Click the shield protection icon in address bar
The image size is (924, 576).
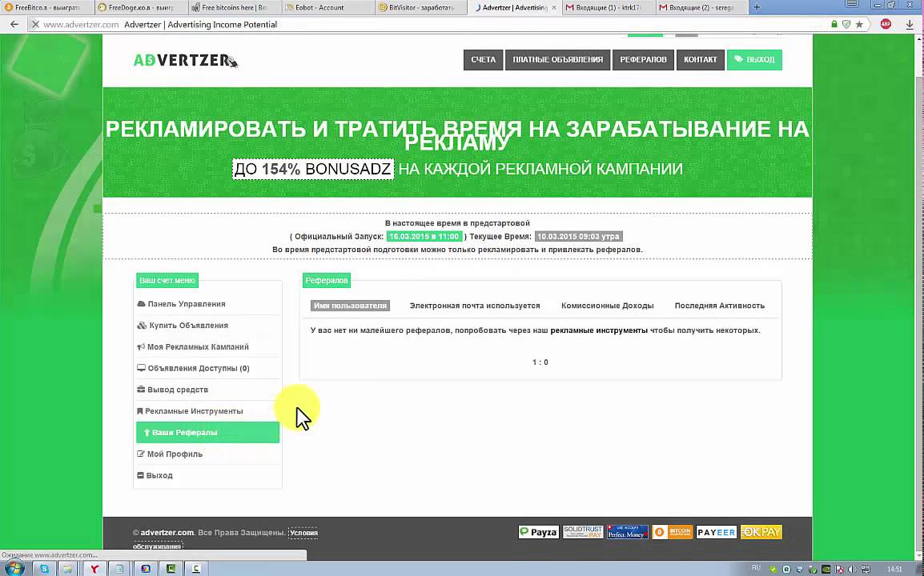[846, 24]
